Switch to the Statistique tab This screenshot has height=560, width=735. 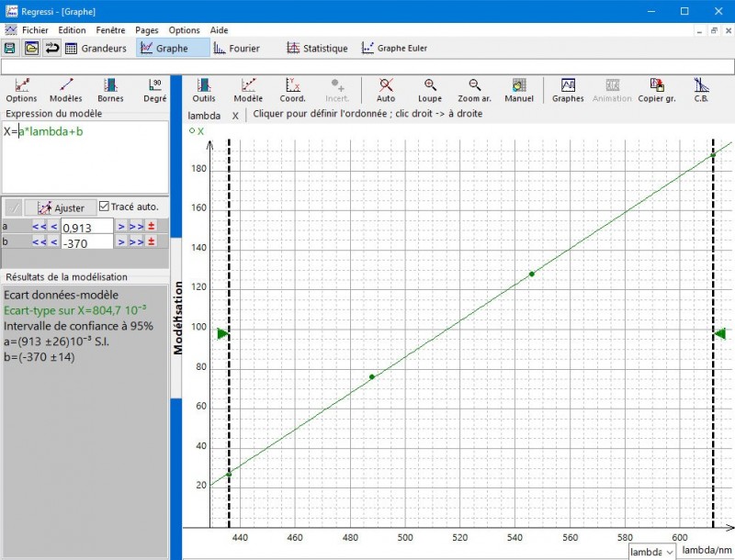pos(317,49)
